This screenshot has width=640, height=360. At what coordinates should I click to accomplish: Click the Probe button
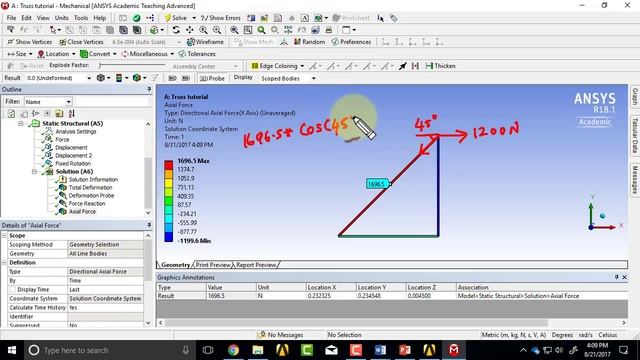(212, 78)
